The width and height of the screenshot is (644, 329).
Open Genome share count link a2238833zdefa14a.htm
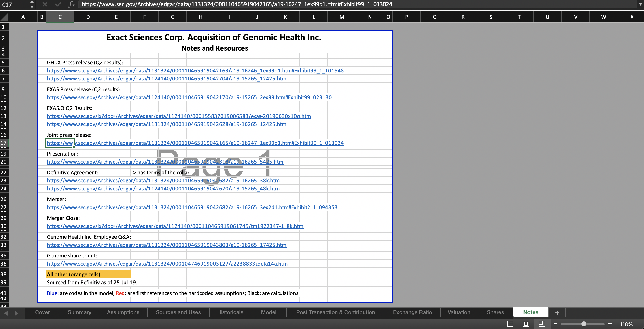[167, 264]
